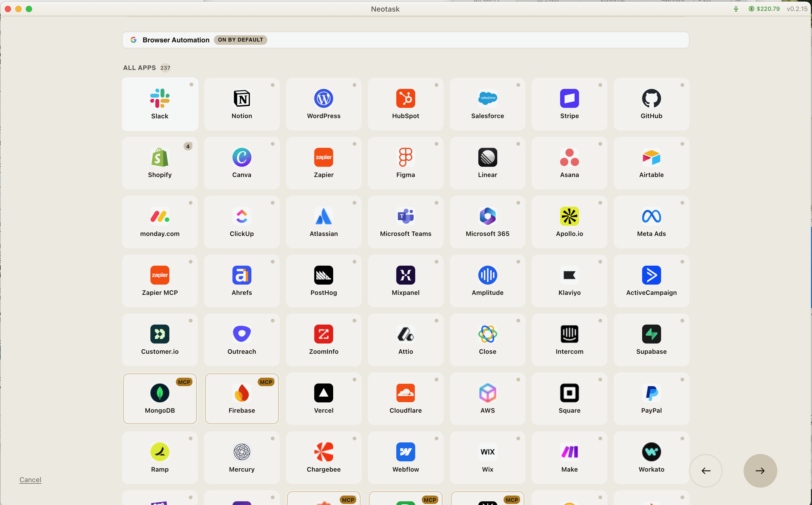Click the Shopify count badge showing 4
The height and width of the screenshot is (505, 812).
coord(188,146)
